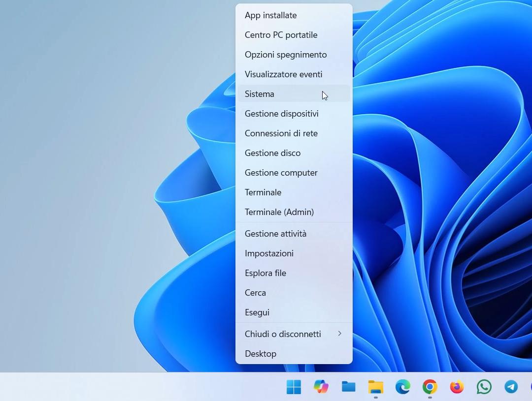Image resolution: width=532 pixels, height=401 pixels.
Task: Open Copilot from the taskbar
Action: (321, 387)
